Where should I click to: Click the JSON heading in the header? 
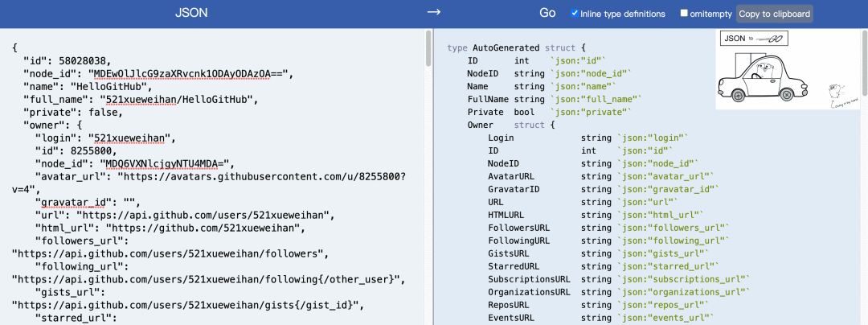[x=191, y=13]
